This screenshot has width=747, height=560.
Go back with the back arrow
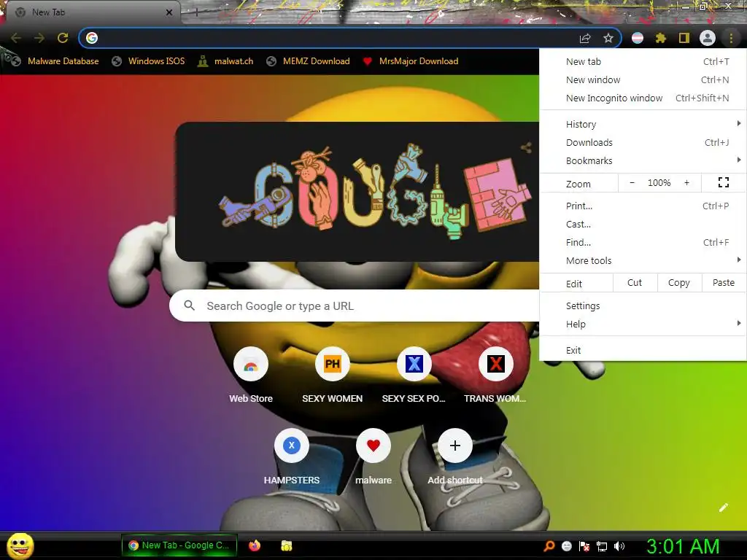[x=16, y=38]
